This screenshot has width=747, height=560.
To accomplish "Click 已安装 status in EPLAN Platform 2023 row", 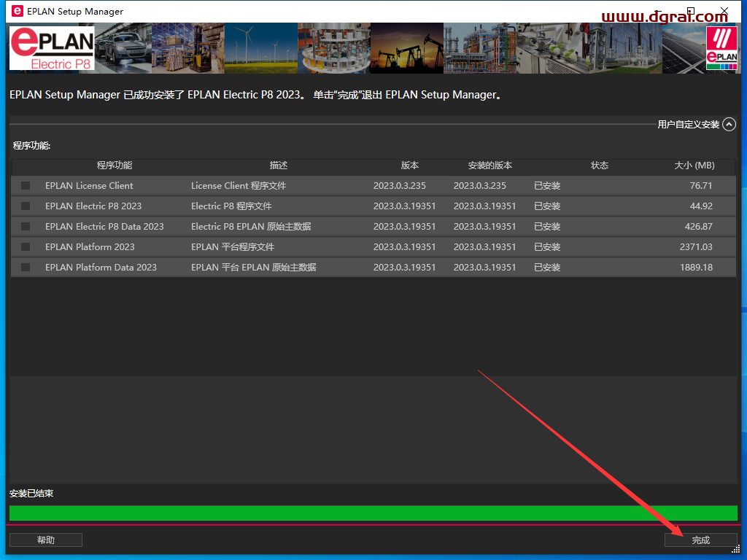I will point(547,247).
